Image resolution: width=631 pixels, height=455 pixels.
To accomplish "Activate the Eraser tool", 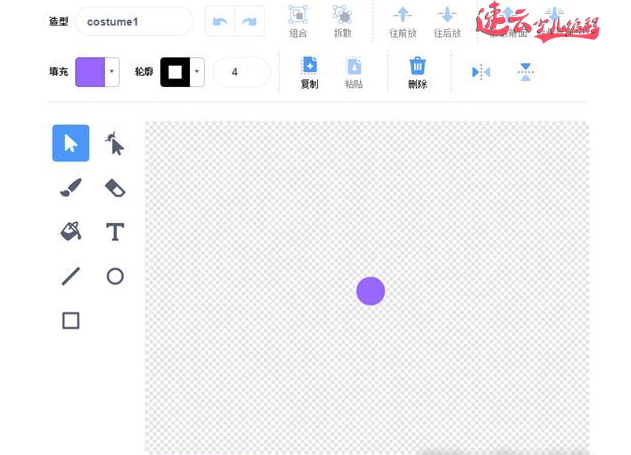I will pyautogui.click(x=115, y=188).
